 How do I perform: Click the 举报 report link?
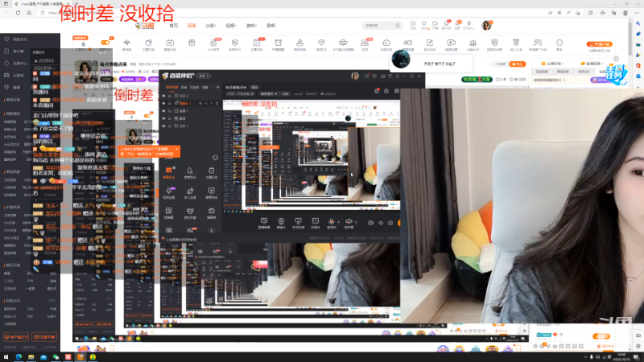click(x=518, y=79)
